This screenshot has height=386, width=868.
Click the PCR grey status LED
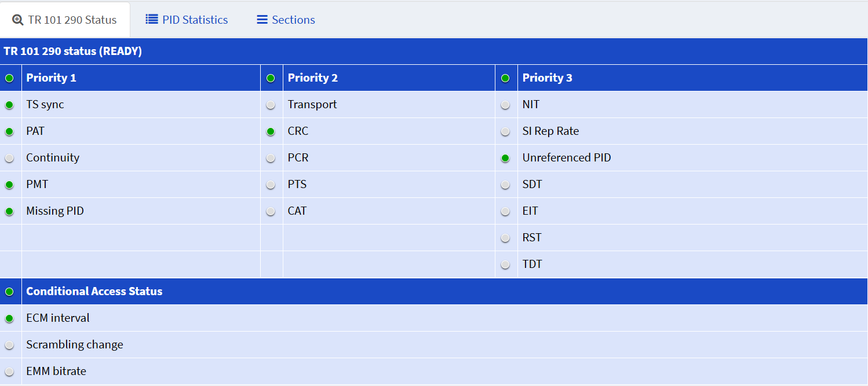point(271,159)
